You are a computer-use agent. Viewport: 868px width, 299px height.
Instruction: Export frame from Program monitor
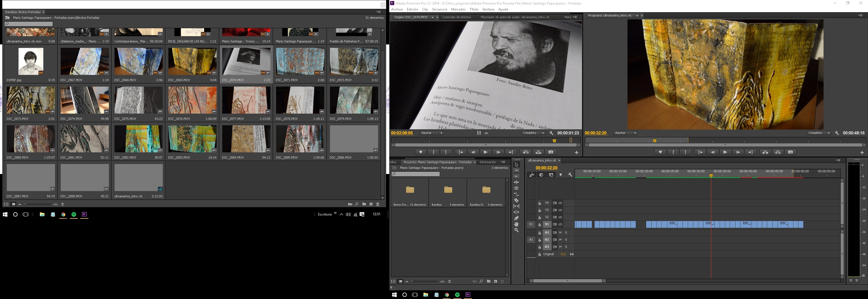(x=790, y=152)
